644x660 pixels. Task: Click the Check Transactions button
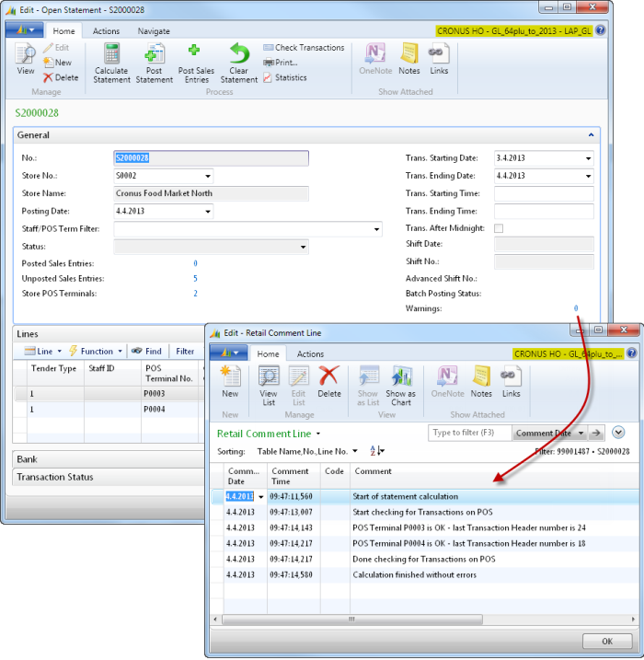pyautogui.click(x=304, y=48)
